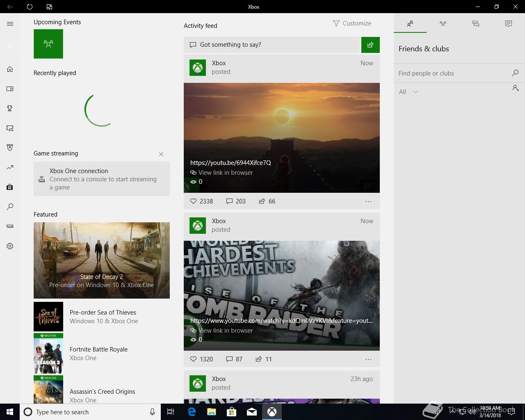Expand the All filter dropdown
This screenshot has height=420, width=525.
point(409,92)
